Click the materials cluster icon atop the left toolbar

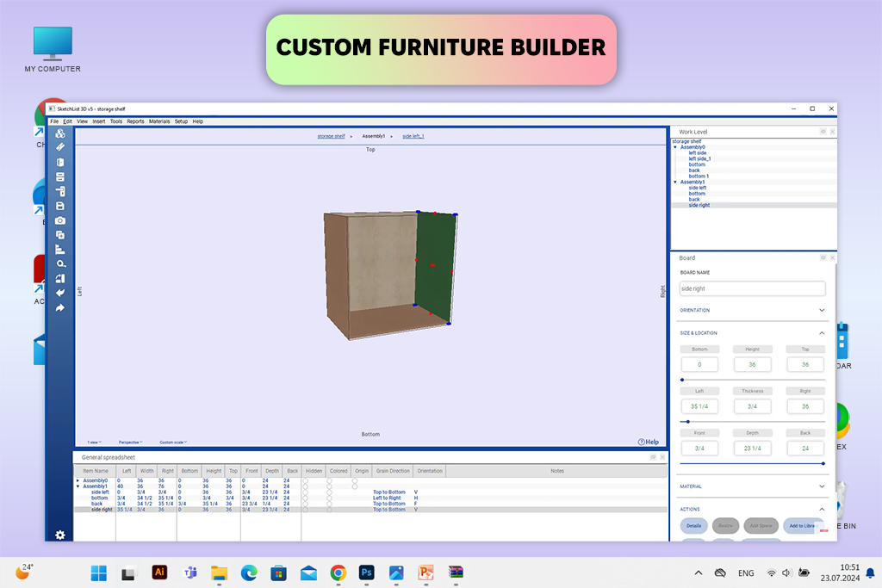pos(60,133)
